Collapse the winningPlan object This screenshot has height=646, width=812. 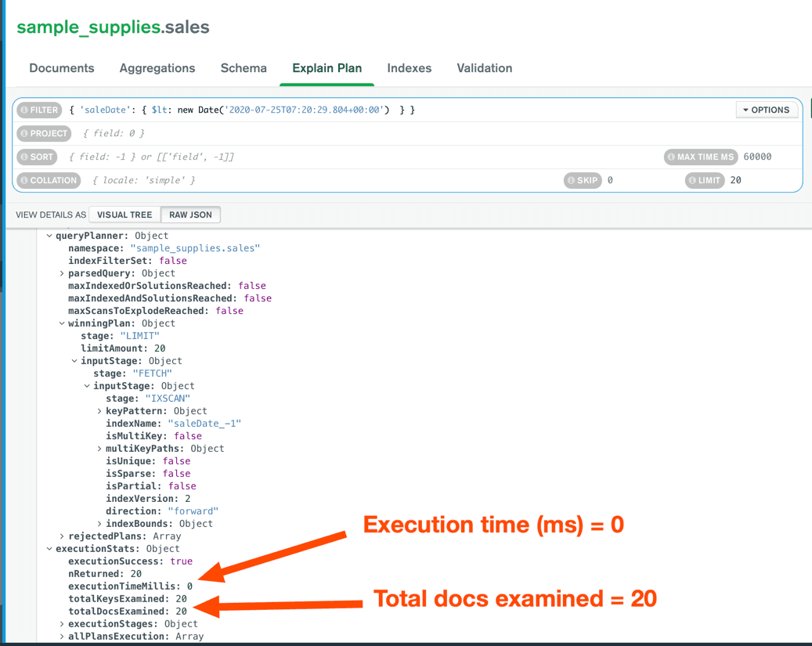pos(62,323)
